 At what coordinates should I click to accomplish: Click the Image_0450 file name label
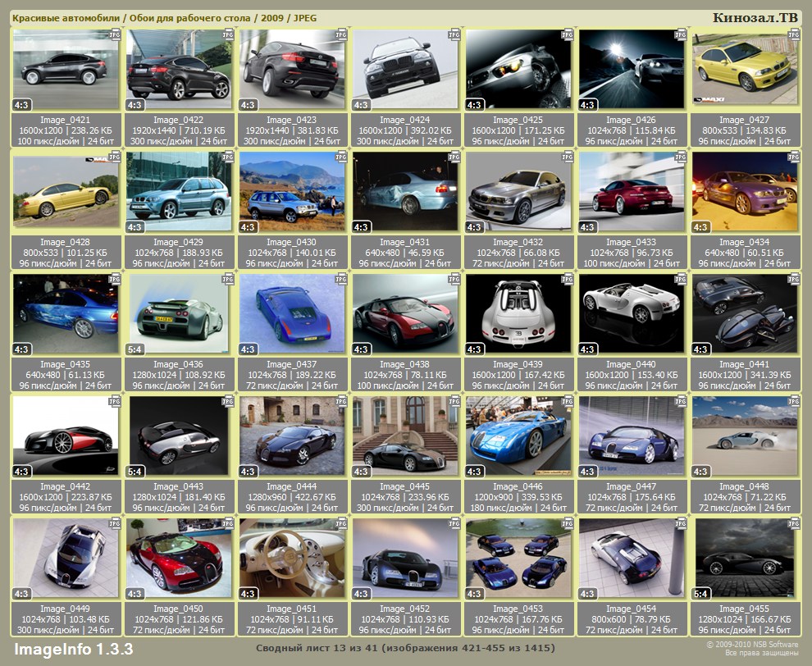(179, 609)
